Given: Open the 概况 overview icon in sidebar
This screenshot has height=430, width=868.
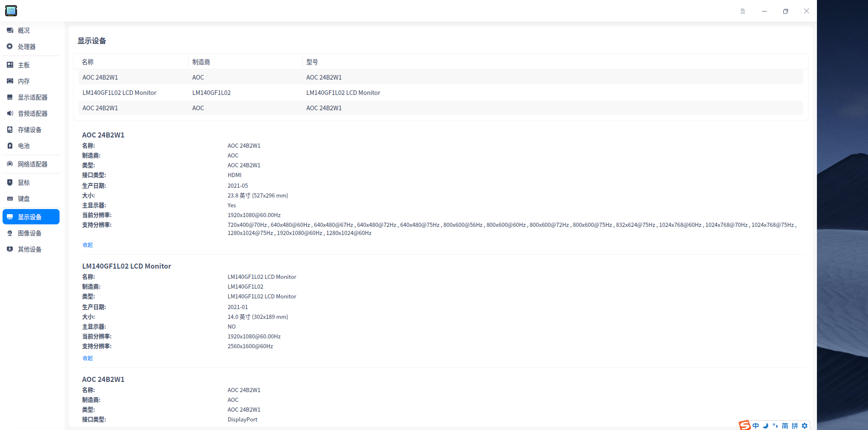Looking at the screenshot, I should click(10, 31).
